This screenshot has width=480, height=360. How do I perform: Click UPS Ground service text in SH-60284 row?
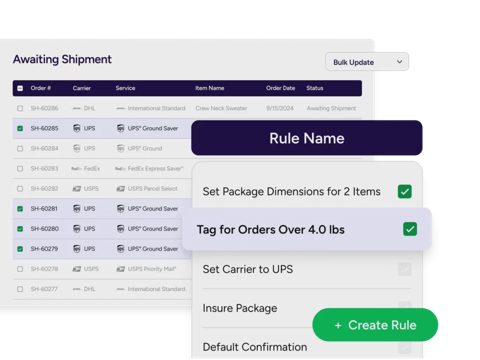(x=145, y=148)
